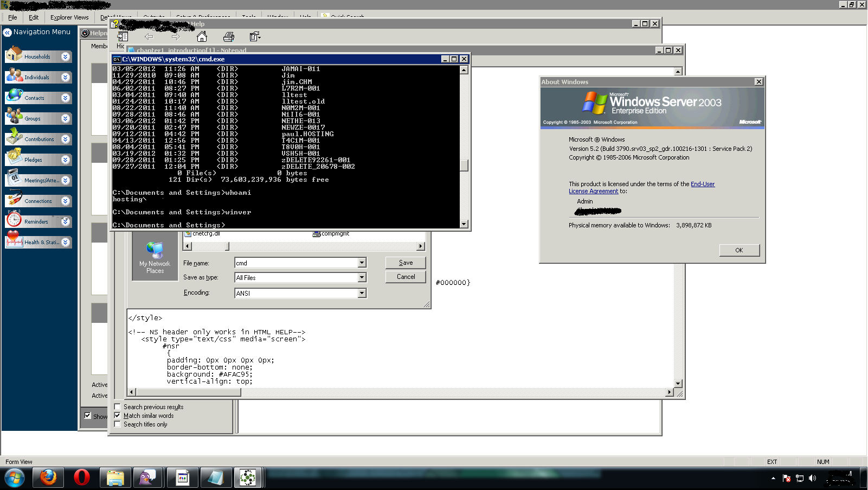868x490 pixels.
Task: Click the Reminders section chevron
Action: [x=65, y=221]
